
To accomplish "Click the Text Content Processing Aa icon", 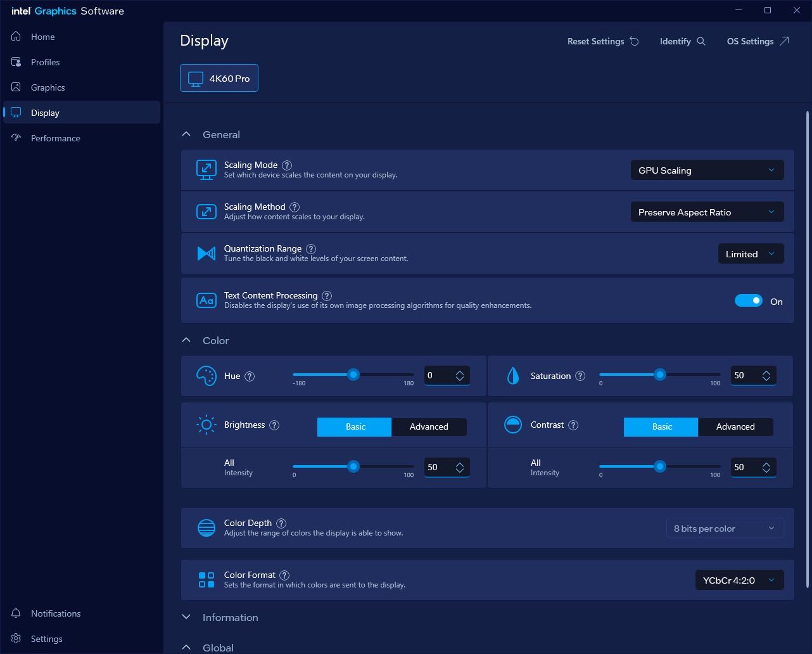I will pyautogui.click(x=206, y=300).
